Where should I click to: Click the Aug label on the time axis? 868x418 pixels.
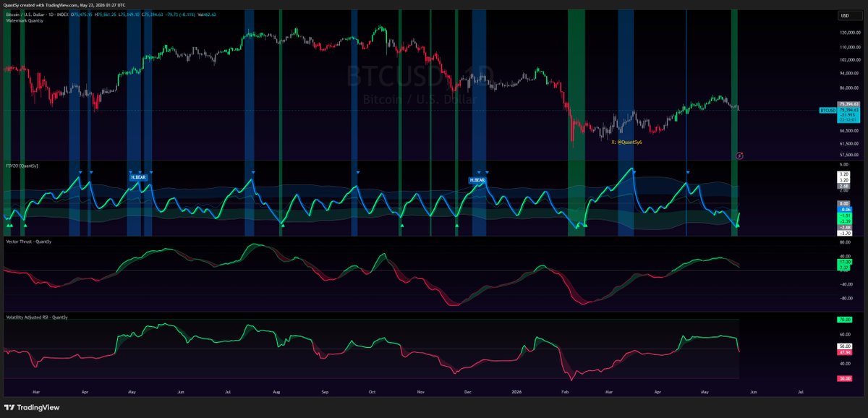click(x=277, y=391)
